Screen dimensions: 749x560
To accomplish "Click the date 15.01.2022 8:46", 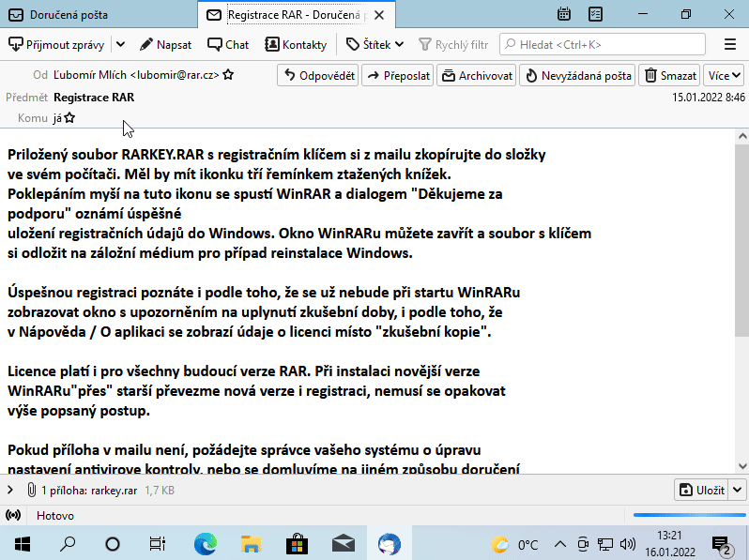I will click(x=709, y=98).
